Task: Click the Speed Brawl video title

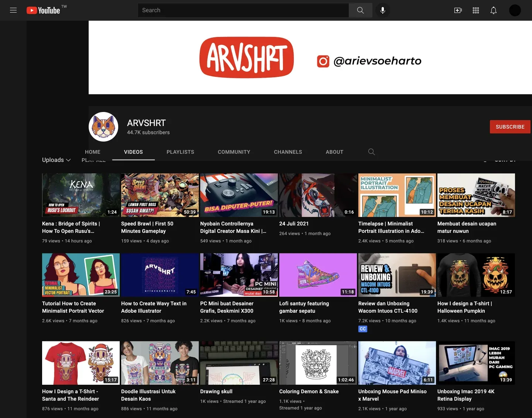Action: [x=147, y=227]
